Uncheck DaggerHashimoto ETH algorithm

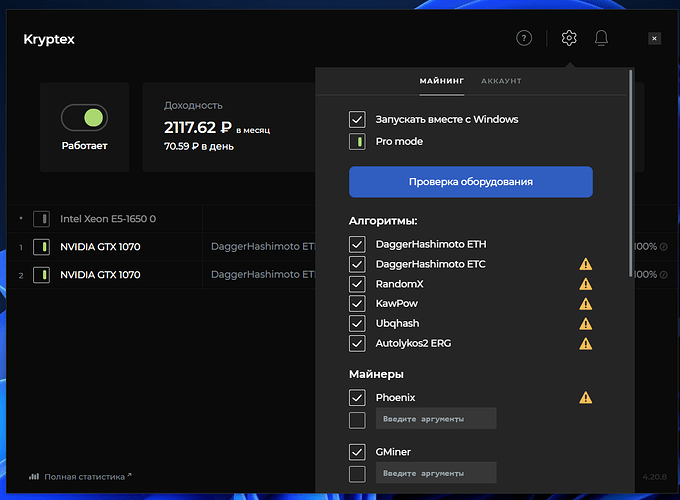click(x=357, y=244)
